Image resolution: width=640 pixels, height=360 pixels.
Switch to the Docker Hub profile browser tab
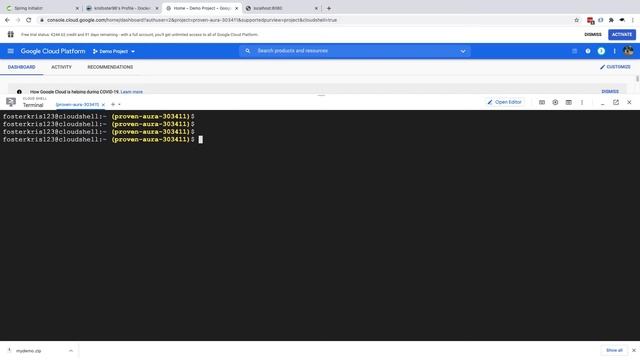point(122,8)
